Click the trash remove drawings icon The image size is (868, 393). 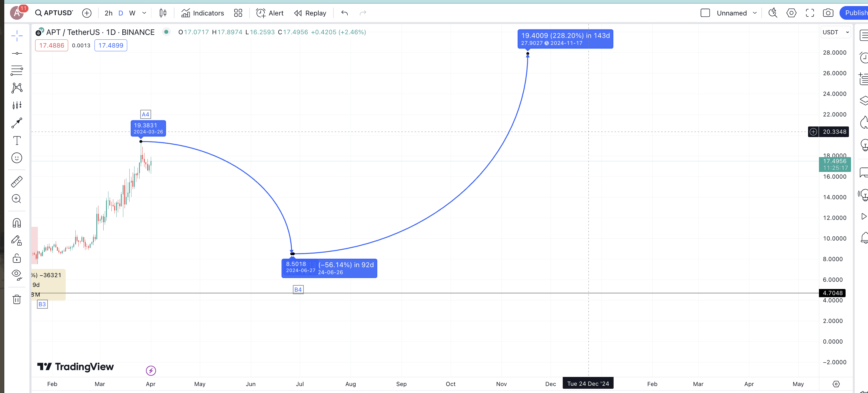[x=17, y=299]
